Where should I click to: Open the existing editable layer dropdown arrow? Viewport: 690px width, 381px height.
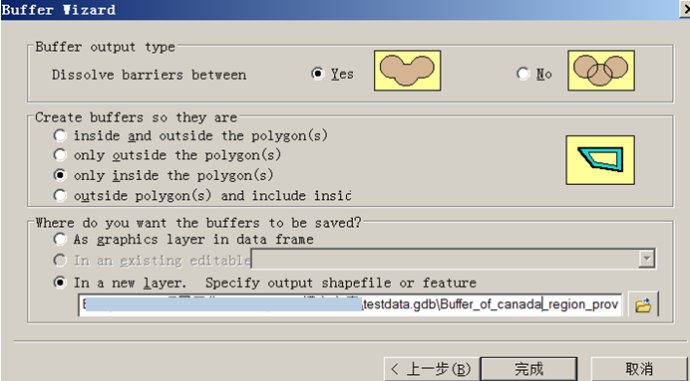[x=646, y=259]
